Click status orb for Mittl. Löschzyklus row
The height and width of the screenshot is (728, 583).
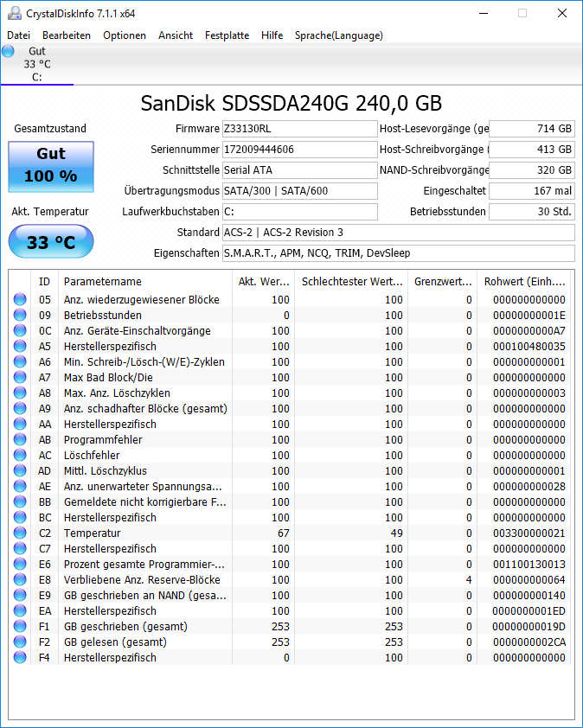point(20,471)
